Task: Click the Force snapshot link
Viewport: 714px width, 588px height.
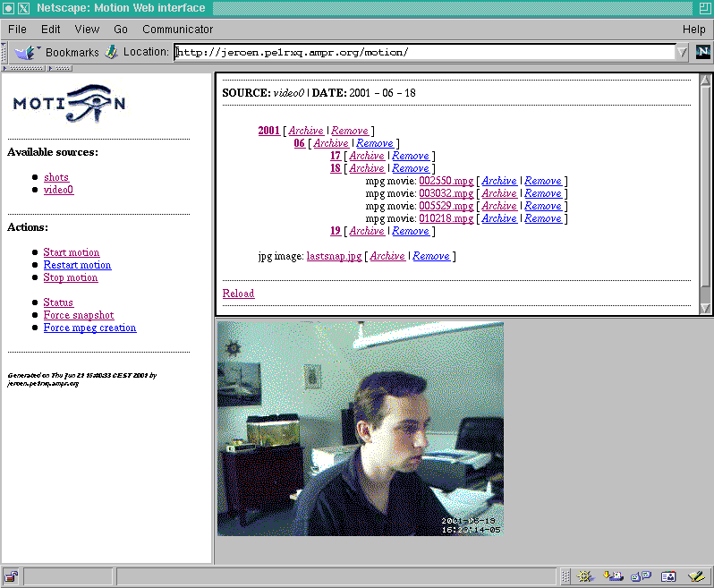Action: click(x=79, y=315)
